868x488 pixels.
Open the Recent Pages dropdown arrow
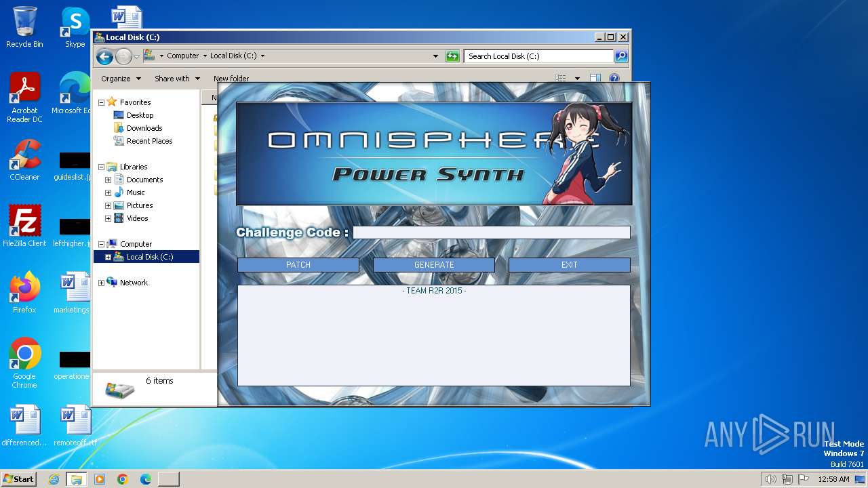click(136, 56)
